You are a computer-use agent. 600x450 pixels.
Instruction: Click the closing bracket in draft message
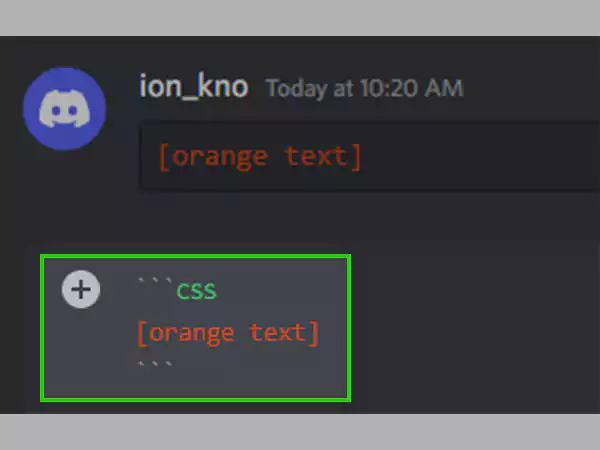pos(314,334)
